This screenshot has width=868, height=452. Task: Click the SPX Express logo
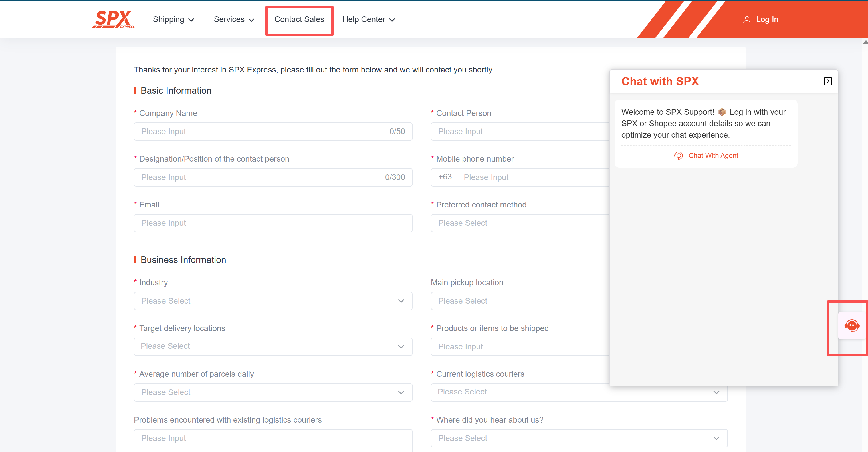tap(113, 19)
